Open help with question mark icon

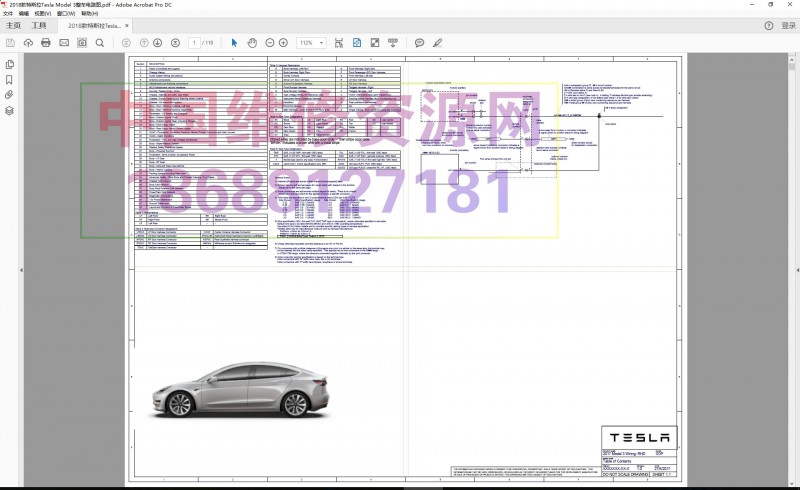[x=769, y=26]
